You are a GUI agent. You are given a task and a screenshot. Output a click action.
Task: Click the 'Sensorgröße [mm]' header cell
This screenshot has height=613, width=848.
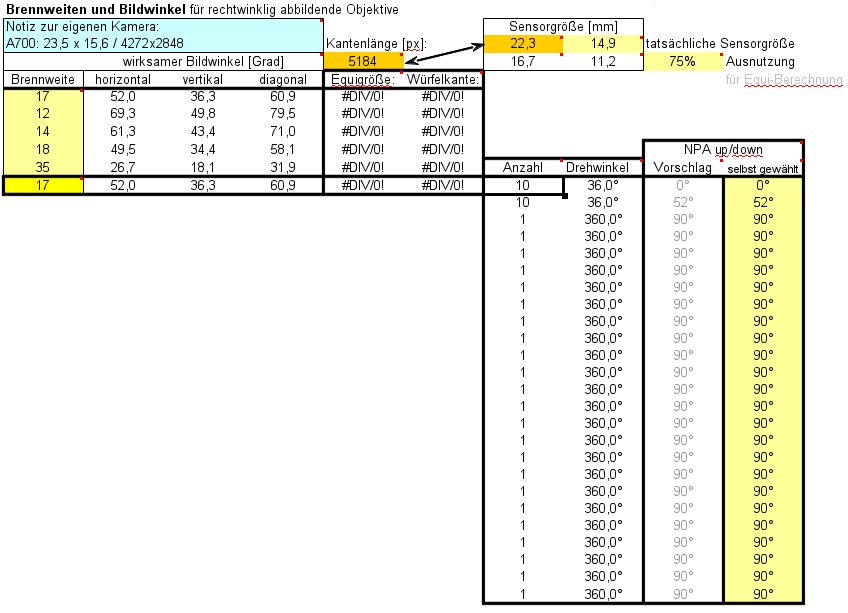coord(563,26)
